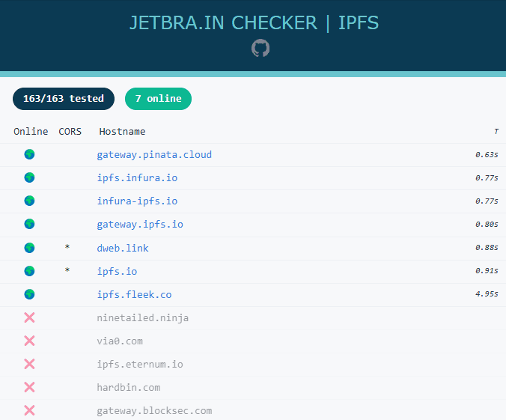Click globe icon next to gateway.pinata.cloud
506x420 pixels.
(x=29, y=154)
